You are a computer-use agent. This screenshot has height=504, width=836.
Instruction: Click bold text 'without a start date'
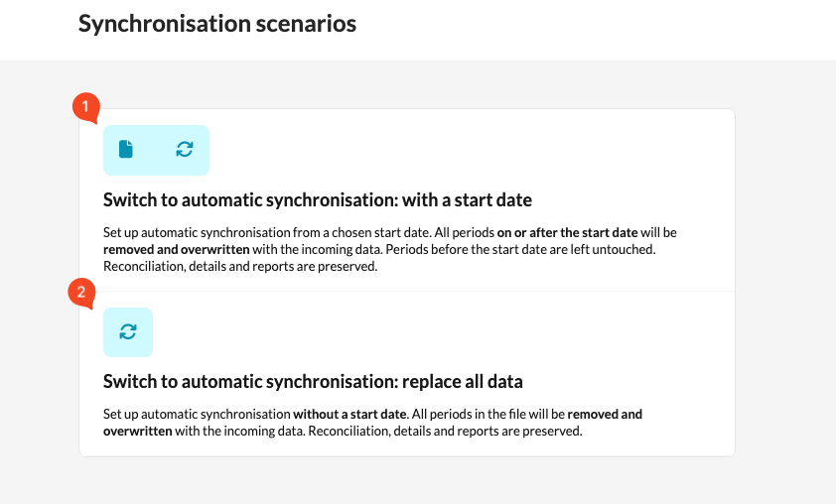click(349, 414)
